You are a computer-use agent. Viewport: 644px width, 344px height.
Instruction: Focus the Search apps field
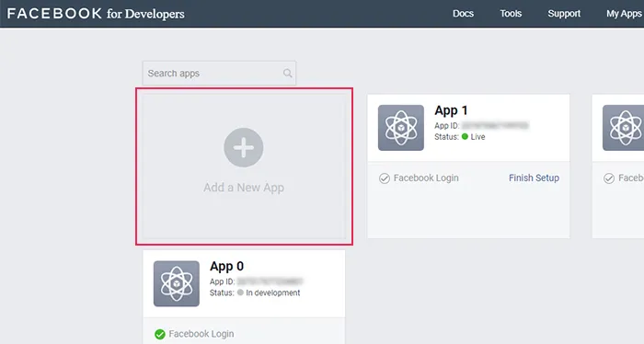[x=219, y=73]
